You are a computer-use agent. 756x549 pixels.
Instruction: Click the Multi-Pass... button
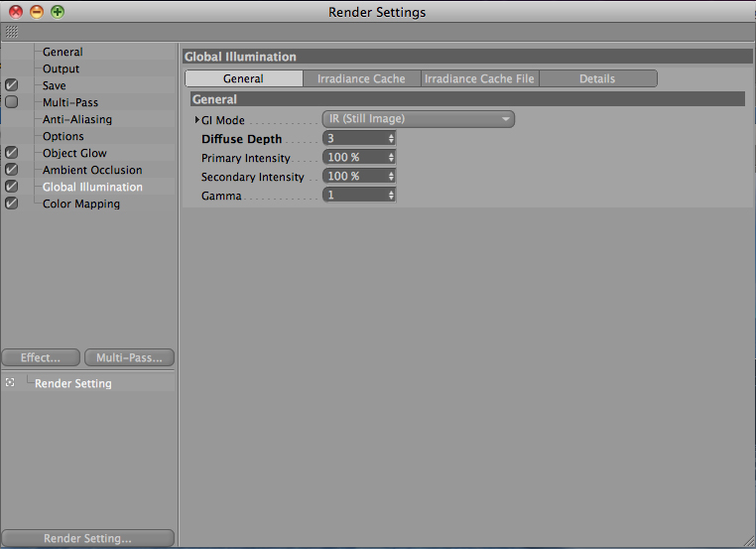129,357
